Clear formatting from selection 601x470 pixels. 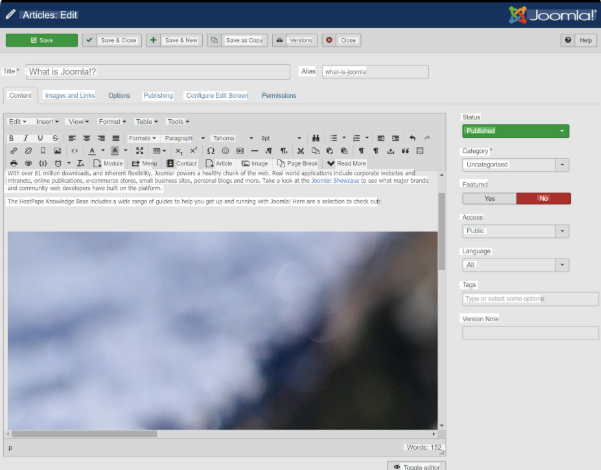[80, 163]
